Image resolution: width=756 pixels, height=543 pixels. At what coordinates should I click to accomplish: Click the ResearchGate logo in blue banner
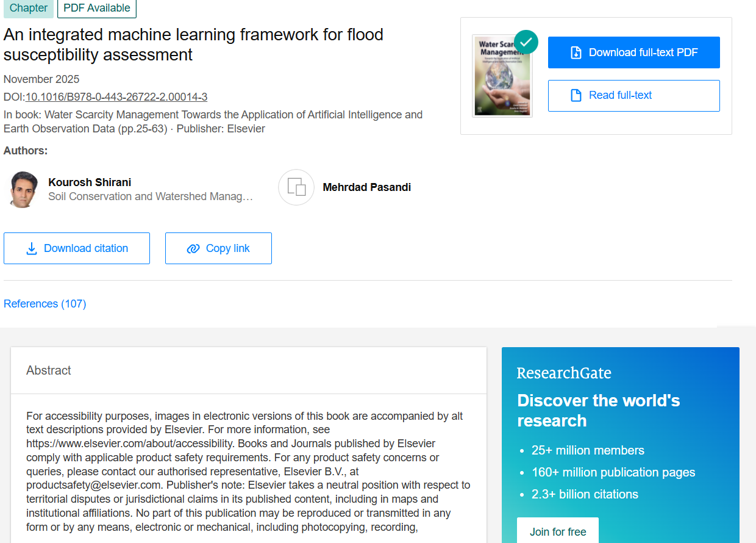[564, 373]
